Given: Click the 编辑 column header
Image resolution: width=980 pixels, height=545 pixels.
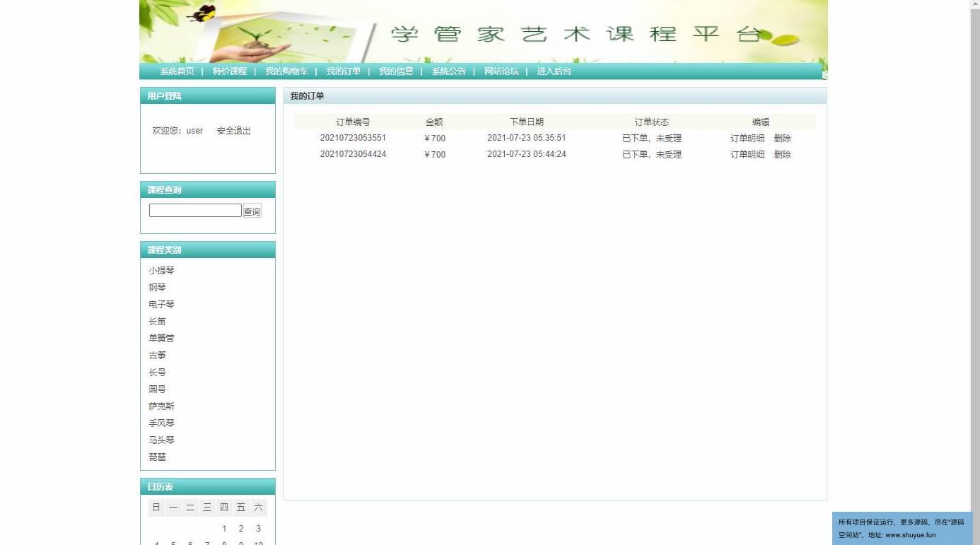Looking at the screenshot, I should tap(761, 122).
